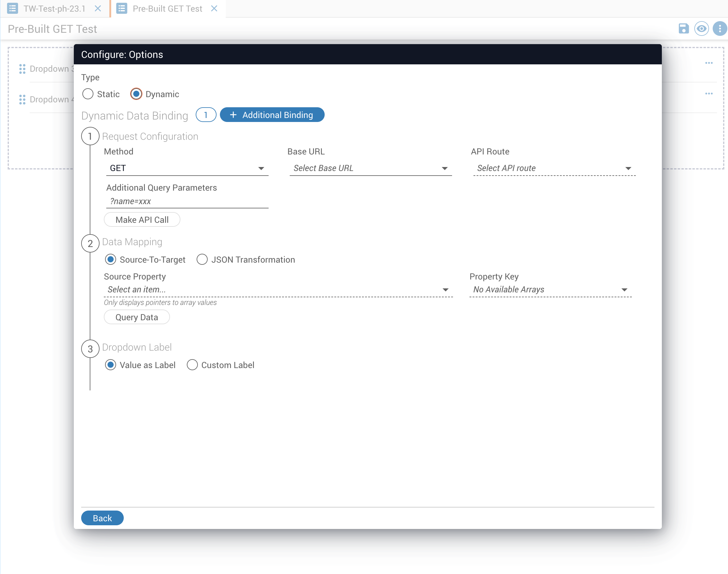
Task: Open the Method GET dropdown
Action: pyautogui.click(x=187, y=168)
